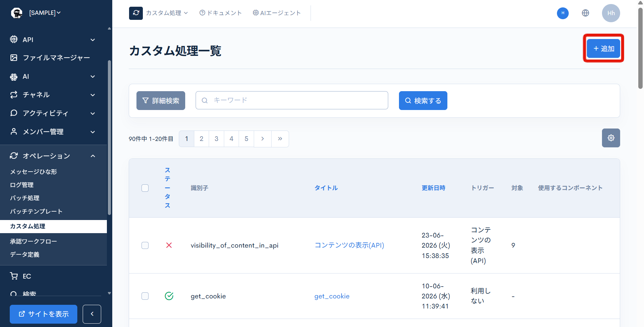This screenshot has height=327, width=644.
Task: Click the next page arrow
Action: click(263, 139)
